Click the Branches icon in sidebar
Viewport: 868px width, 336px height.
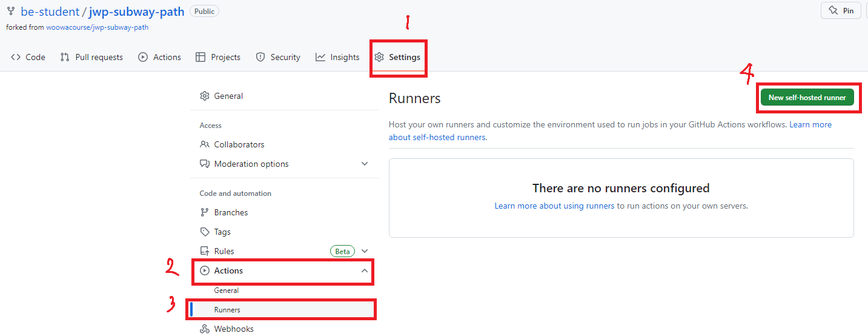(x=205, y=212)
